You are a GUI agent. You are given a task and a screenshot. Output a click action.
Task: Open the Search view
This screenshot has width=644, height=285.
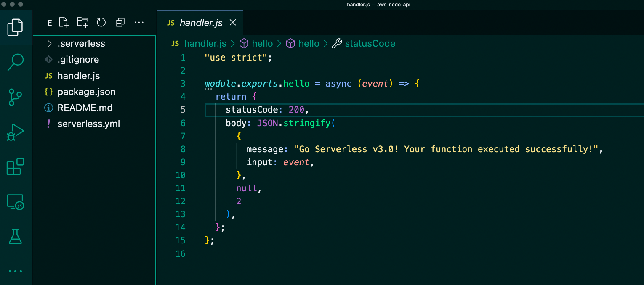tap(16, 62)
